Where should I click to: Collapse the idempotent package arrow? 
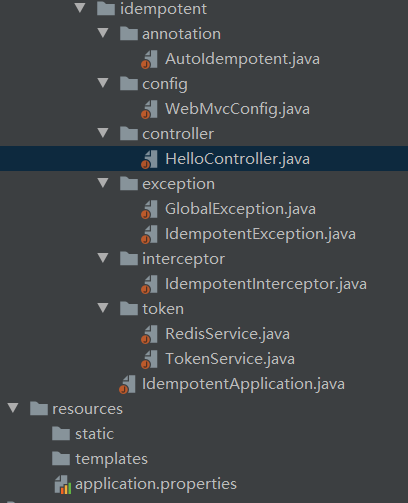point(80,8)
